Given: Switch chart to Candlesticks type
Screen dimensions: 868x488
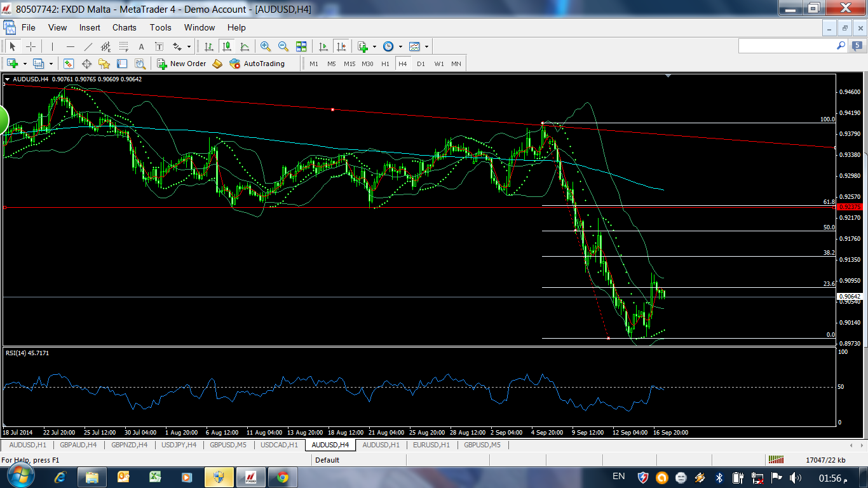Looking at the screenshot, I should [x=226, y=46].
